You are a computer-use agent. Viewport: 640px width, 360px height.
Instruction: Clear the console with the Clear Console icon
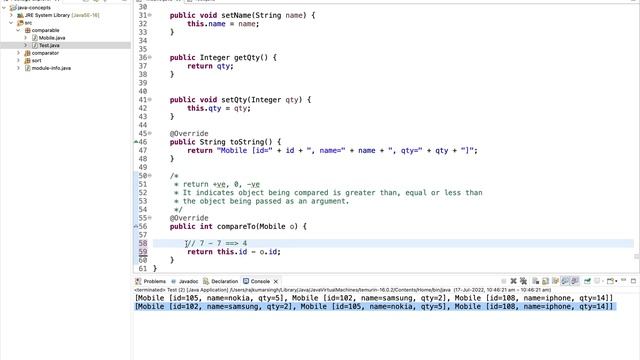(535, 281)
